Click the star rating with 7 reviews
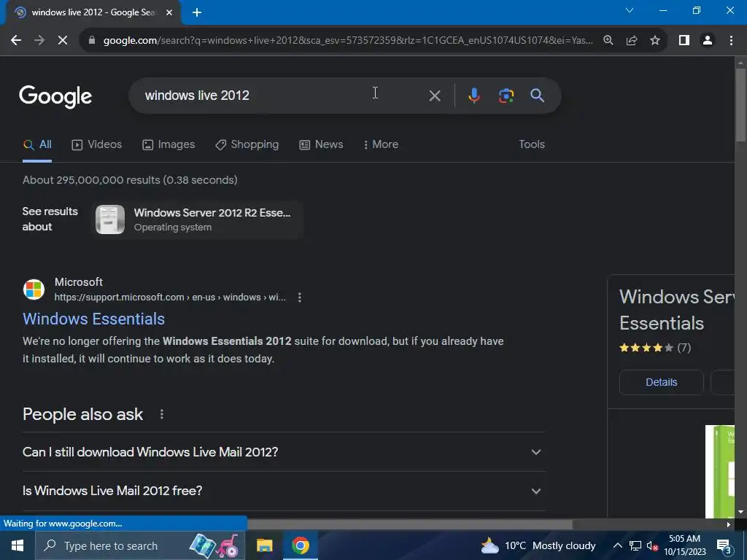Image resolution: width=747 pixels, height=560 pixels. [x=655, y=348]
